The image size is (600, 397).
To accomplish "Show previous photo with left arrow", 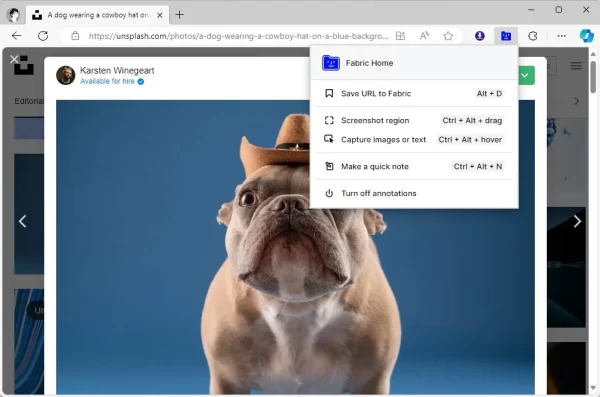I will pyautogui.click(x=23, y=221).
